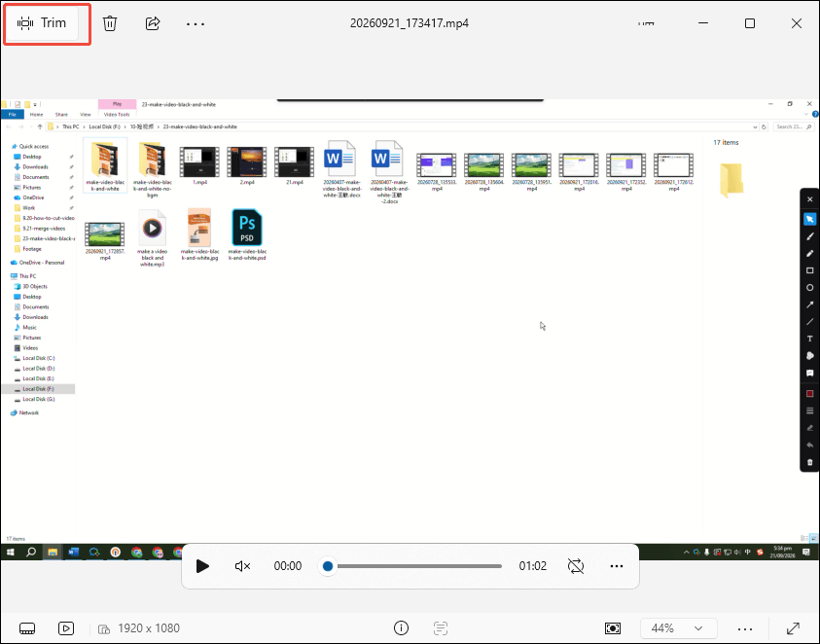The image size is (820, 644).
Task: Open the Trim video tool
Action: click(43, 23)
